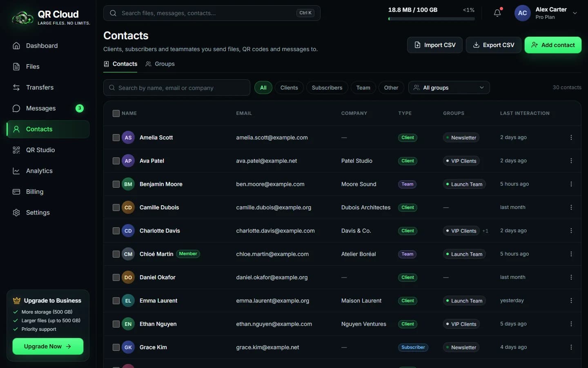Open Dashboard from the sidebar
The width and height of the screenshot is (588, 368).
(x=48, y=46)
